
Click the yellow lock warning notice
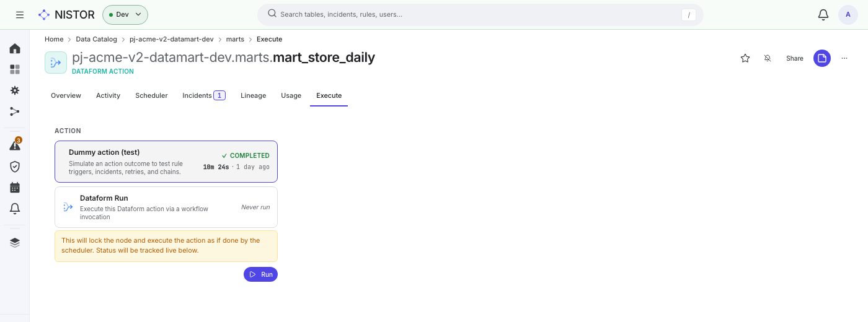click(166, 246)
